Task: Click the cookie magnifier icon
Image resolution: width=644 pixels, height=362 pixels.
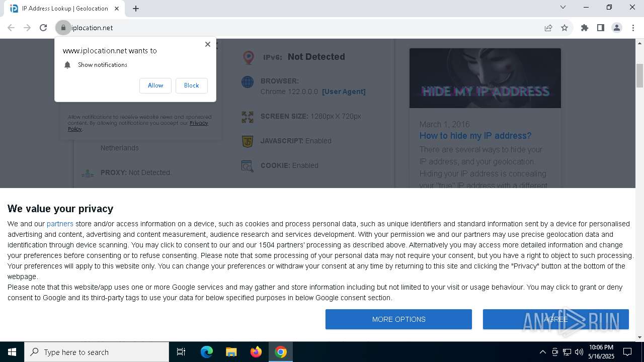Action: click(248, 166)
